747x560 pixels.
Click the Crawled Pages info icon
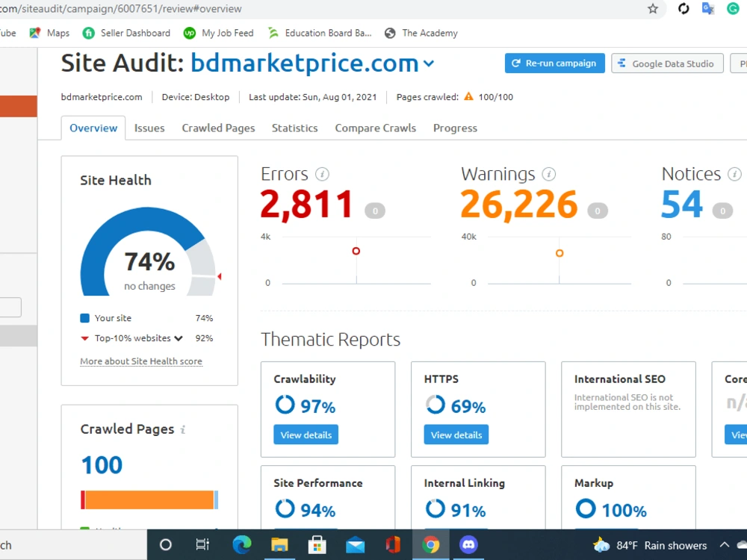[x=183, y=429]
